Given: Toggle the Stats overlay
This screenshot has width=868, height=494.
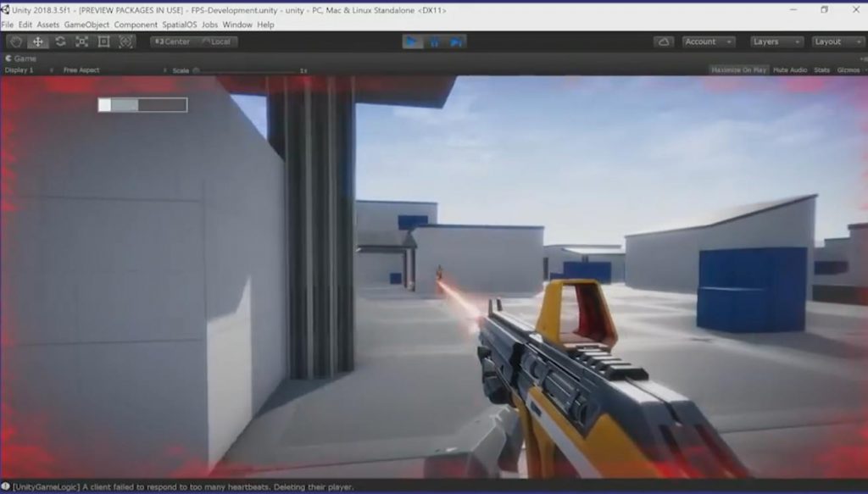Looking at the screenshot, I should [821, 70].
